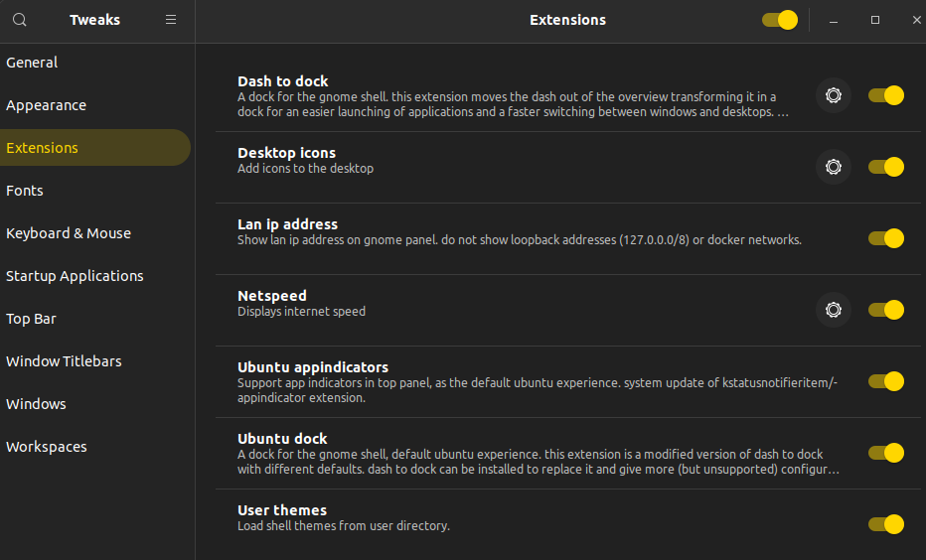Toggle the global Extensions switch in header
Image resolution: width=926 pixels, height=560 pixels.
[x=780, y=20]
